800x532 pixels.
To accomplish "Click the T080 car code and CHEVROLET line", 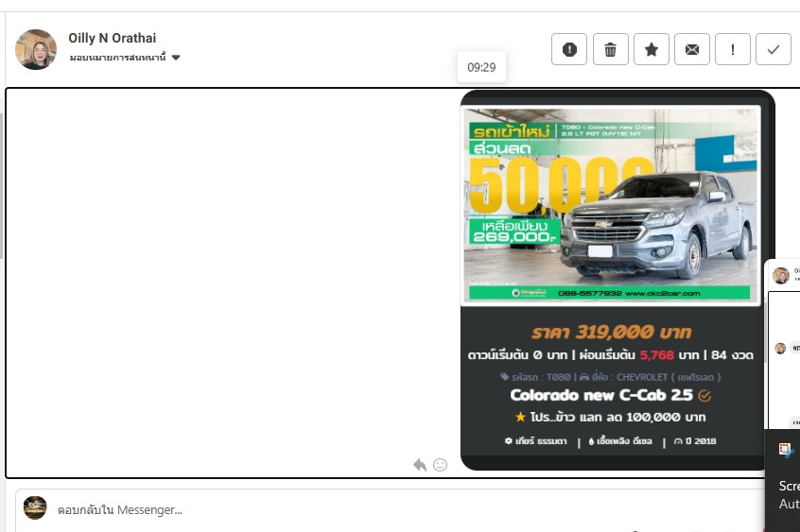I will click(x=611, y=377).
